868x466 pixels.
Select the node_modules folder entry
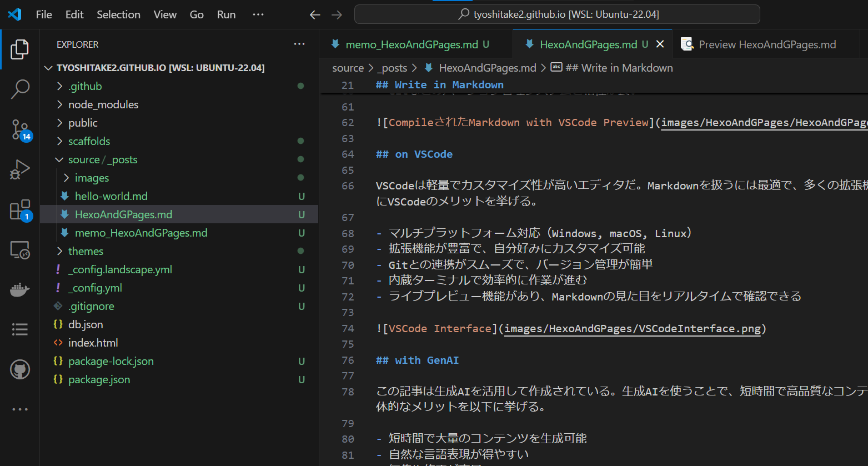click(x=103, y=104)
